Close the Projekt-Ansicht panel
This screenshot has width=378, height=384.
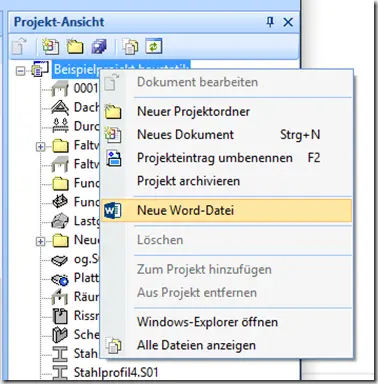pos(288,22)
